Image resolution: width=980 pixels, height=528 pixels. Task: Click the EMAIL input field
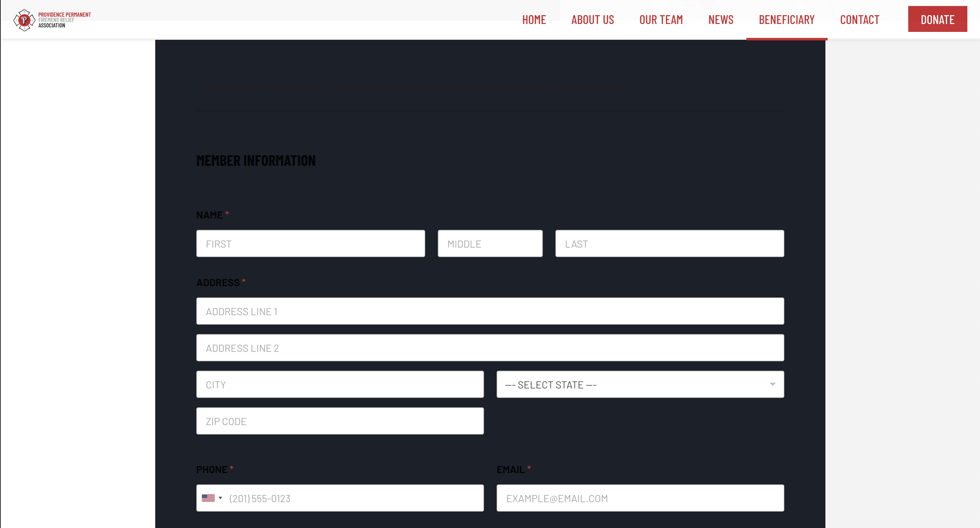pos(640,497)
